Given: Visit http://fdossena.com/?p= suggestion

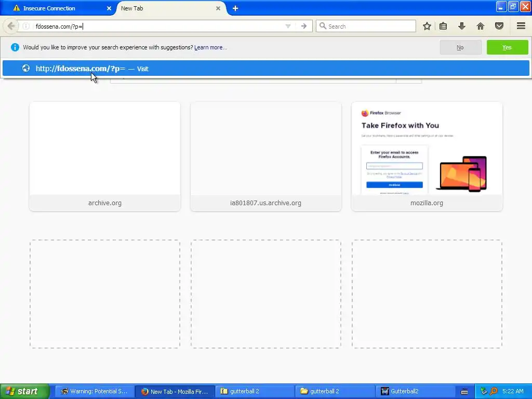Looking at the screenshot, I should (x=265, y=69).
